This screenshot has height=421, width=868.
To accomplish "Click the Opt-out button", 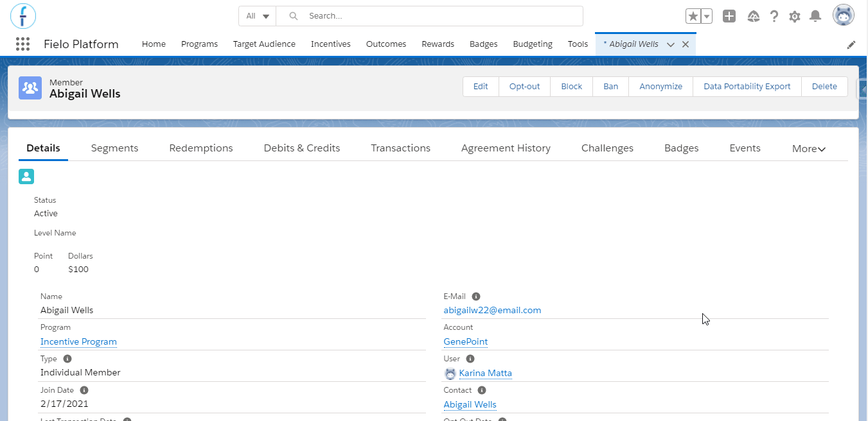I will pos(524,87).
